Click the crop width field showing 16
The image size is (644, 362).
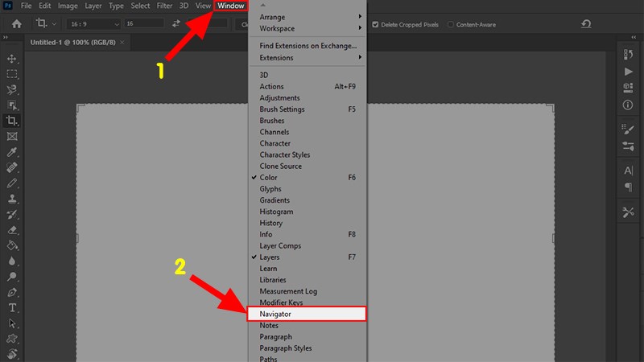144,24
